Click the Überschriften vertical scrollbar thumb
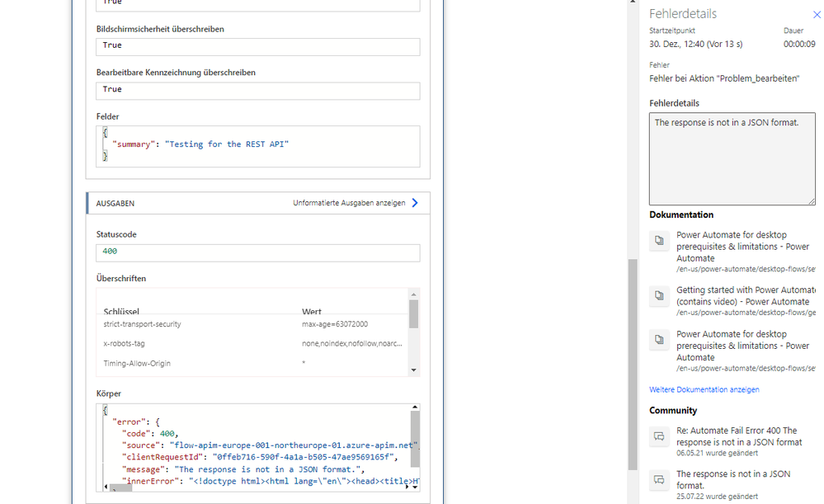Screen dimensions: 824x504 point(413,313)
